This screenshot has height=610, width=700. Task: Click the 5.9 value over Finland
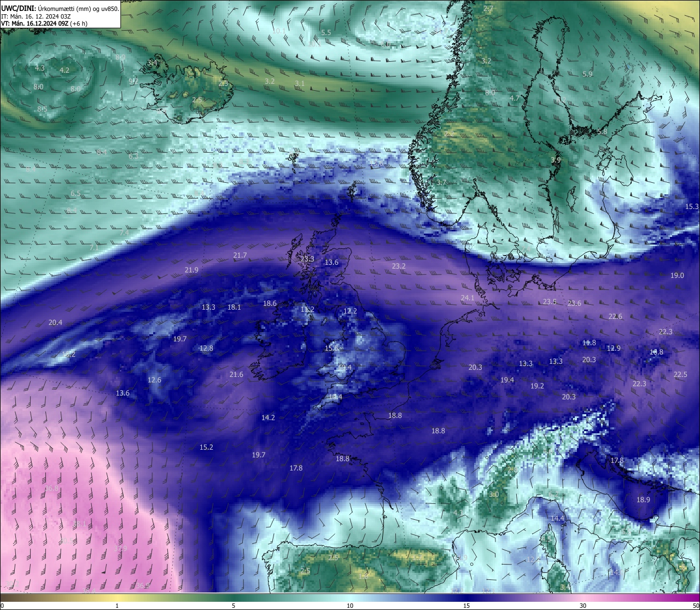[587, 74]
